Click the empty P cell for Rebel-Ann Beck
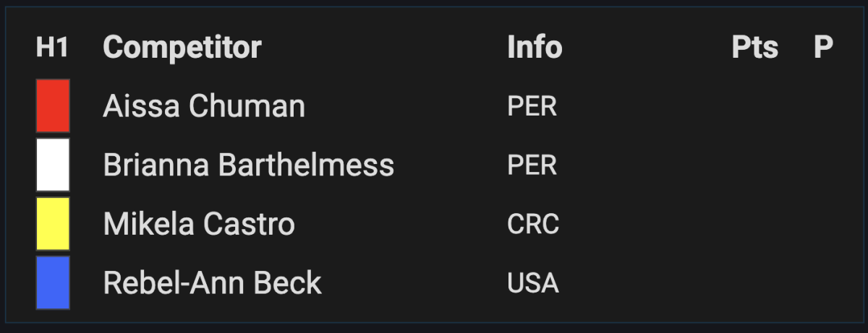The width and height of the screenshot is (868, 333). coord(823,282)
